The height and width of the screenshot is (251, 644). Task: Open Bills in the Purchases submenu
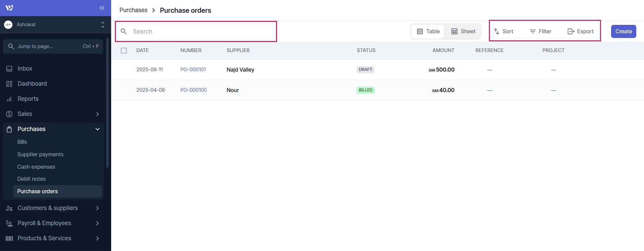(22, 142)
